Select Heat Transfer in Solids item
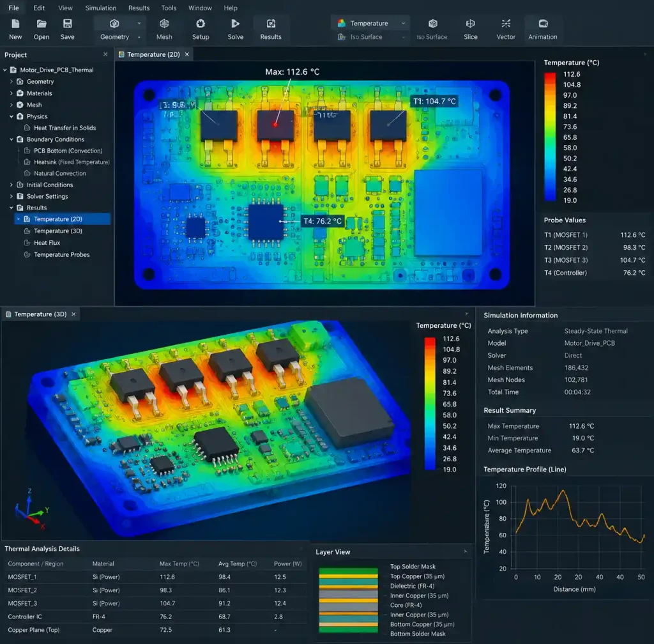654x644 pixels. coord(65,128)
